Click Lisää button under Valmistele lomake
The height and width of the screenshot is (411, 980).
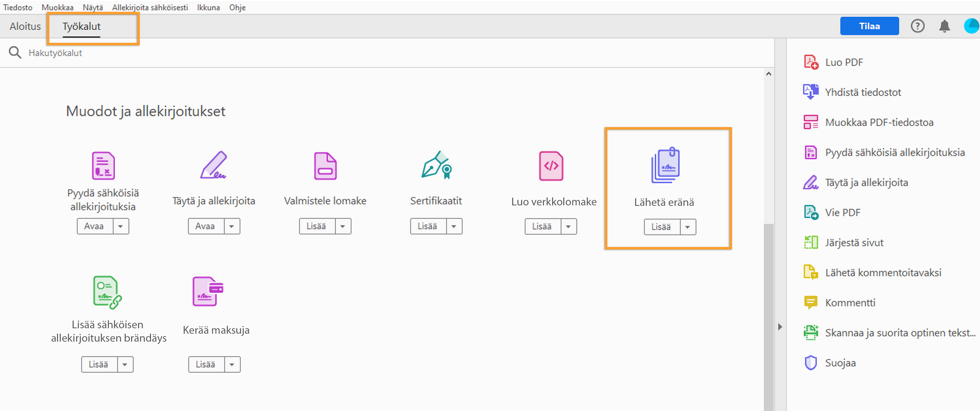[x=316, y=227]
